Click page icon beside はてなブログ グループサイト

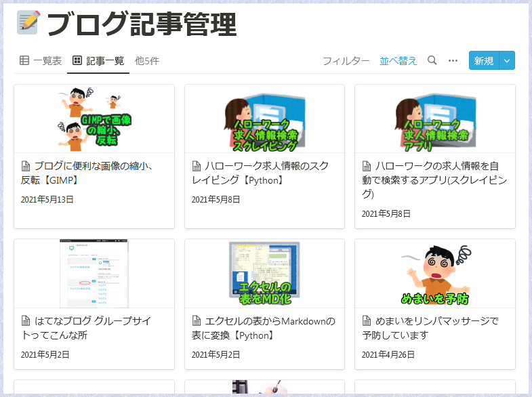[26, 320]
